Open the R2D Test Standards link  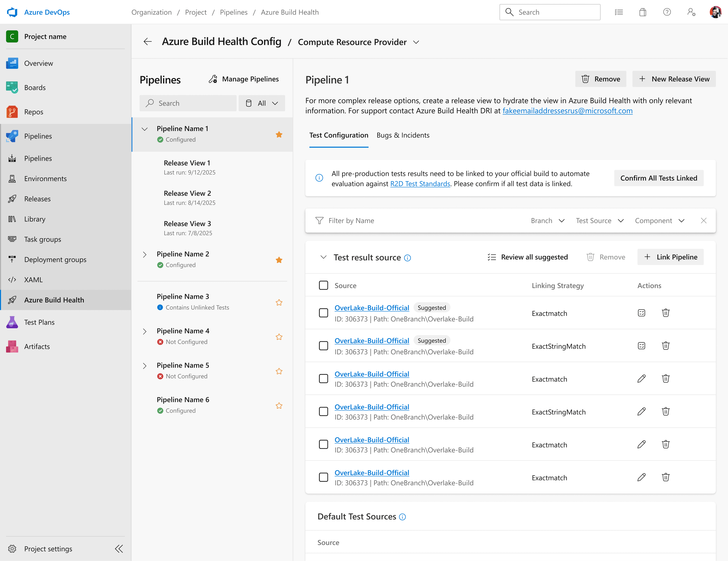pos(420,184)
